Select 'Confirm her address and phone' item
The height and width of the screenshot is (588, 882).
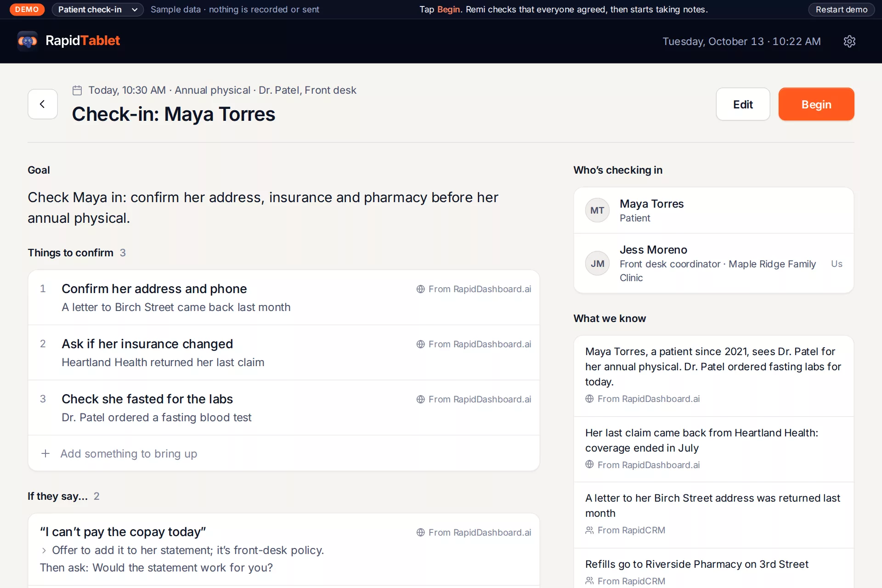[x=284, y=298]
